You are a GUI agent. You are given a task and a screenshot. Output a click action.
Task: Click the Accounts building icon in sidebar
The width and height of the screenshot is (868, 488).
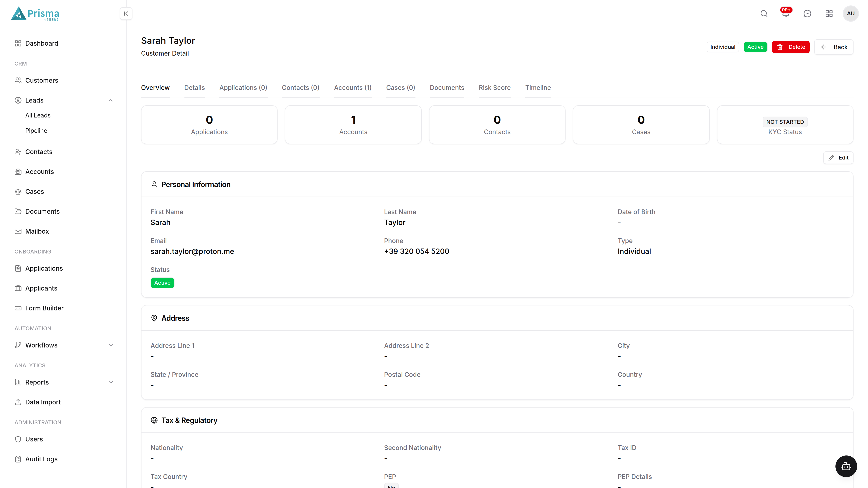(x=18, y=172)
